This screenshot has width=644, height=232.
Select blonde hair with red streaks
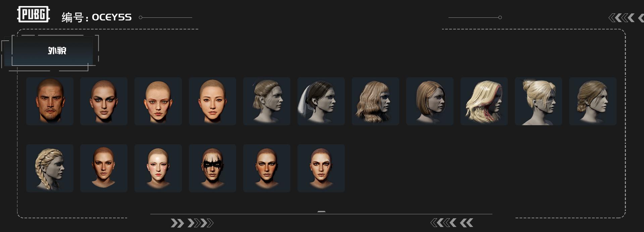tap(484, 101)
